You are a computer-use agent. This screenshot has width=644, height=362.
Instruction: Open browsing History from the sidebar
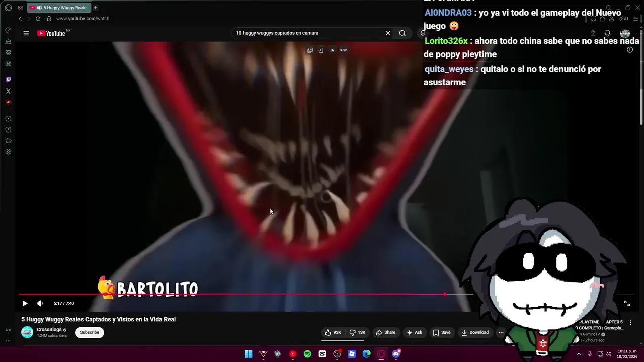[x=8, y=130]
